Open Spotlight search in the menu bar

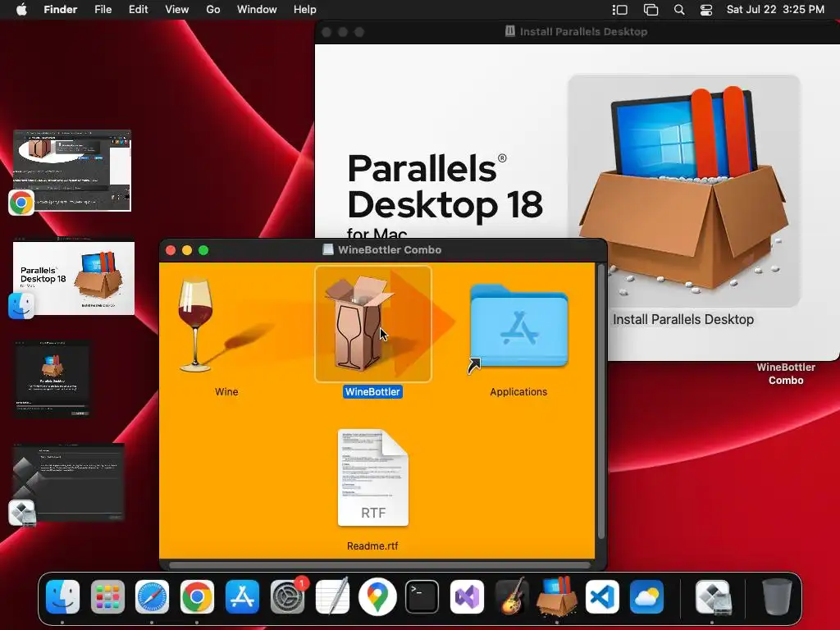tap(678, 10)
